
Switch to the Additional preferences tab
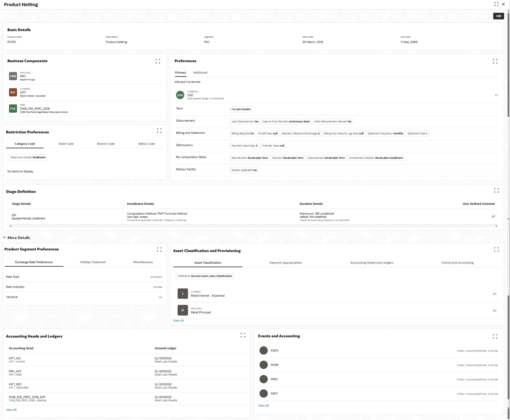point(200,73)
